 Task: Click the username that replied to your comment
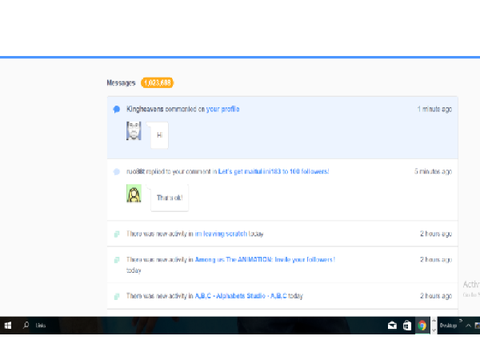click(x=135, y=171)
